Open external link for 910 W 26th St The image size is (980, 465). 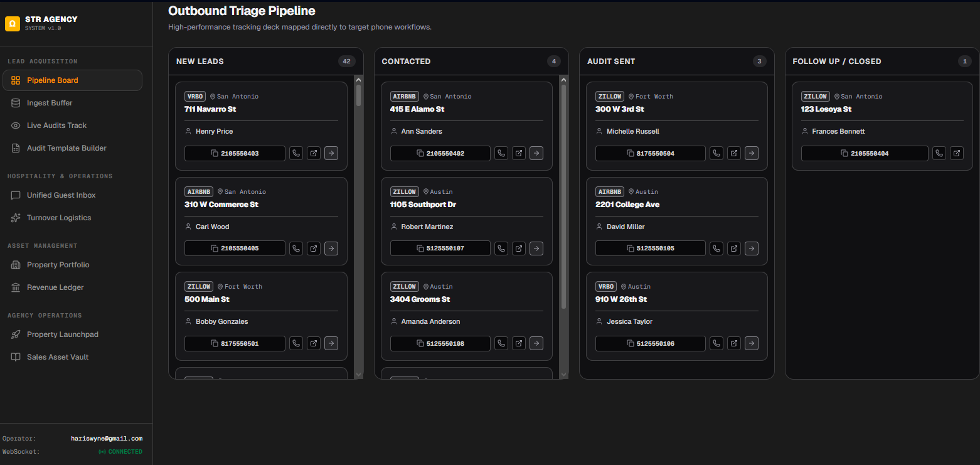tap(734, 343)
